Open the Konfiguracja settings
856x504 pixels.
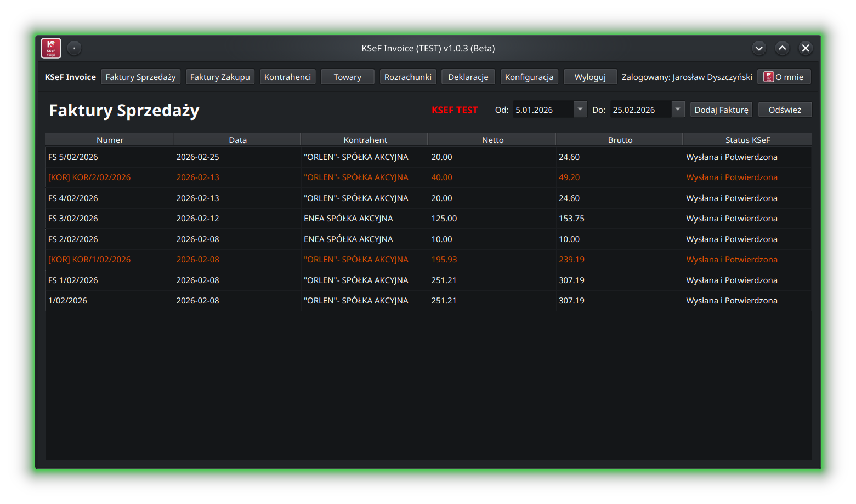point(529,77)
